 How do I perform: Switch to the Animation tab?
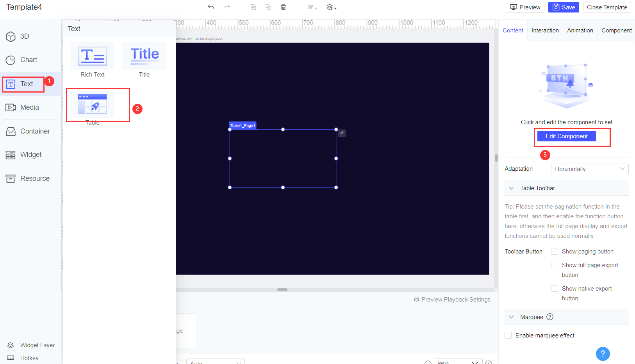580,30
